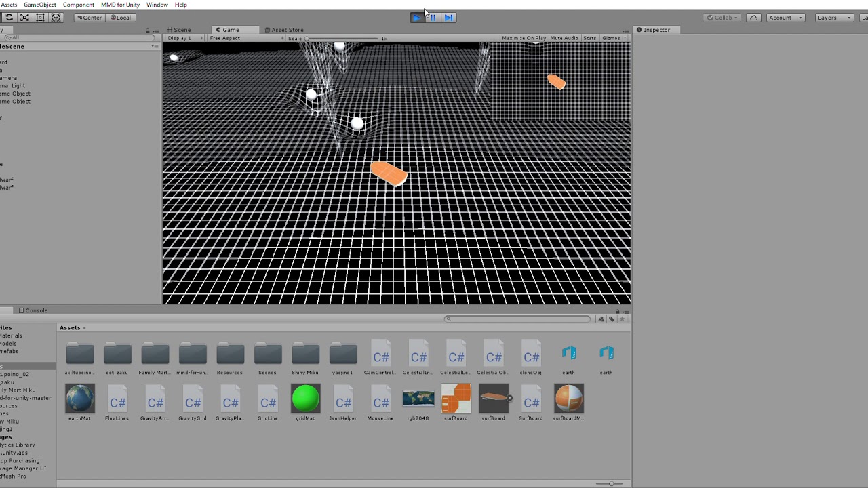The image size is (868, 488).
Task: Select the combined Transform tool
Action: click(56, 18)
